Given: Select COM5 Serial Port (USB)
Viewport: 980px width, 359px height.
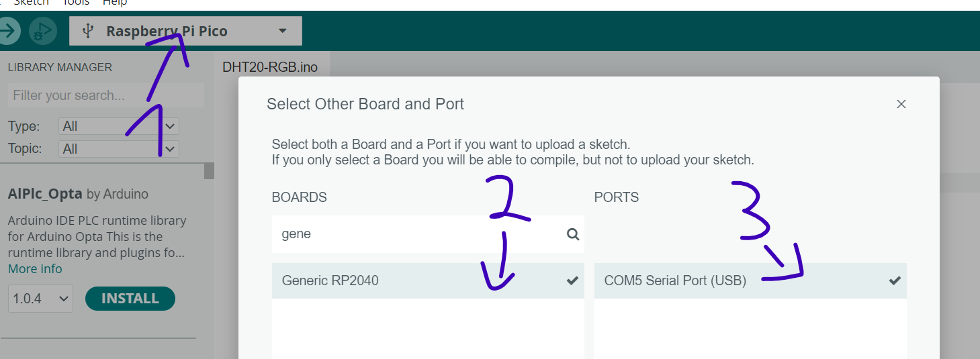Looking at the screenshot, I should pos(750,280).
